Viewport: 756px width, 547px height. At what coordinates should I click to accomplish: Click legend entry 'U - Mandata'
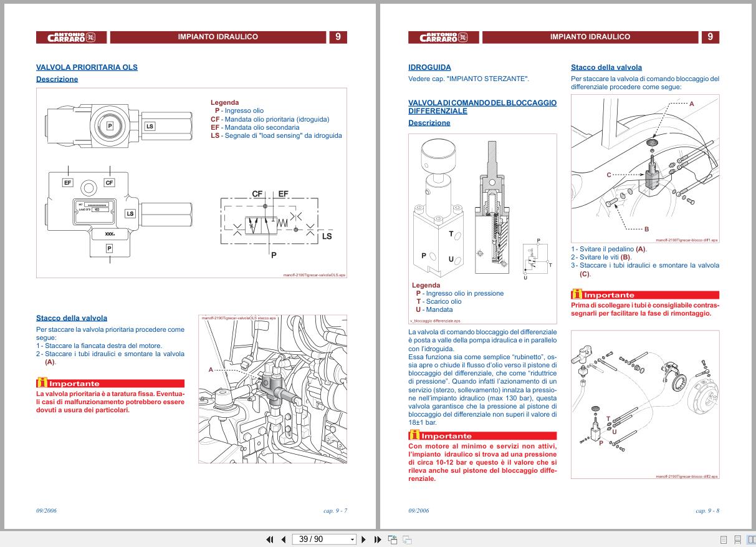pos(434,309)
